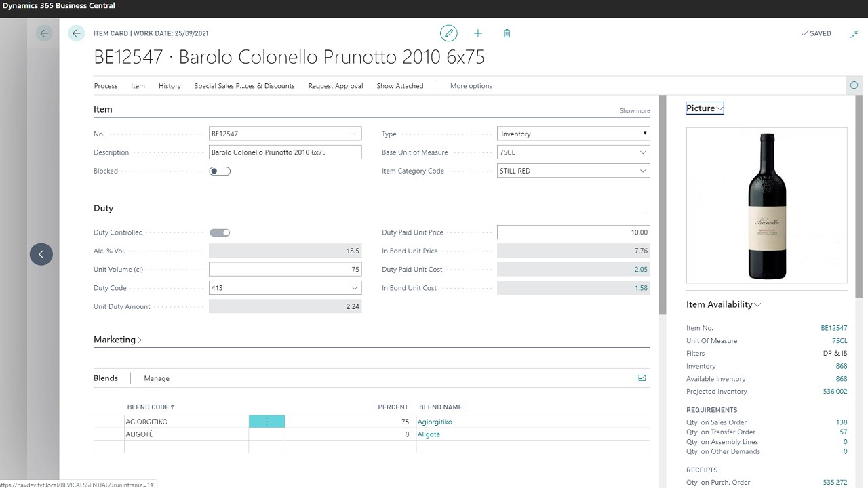Toggle the Blocked switch

pos(220,171)
